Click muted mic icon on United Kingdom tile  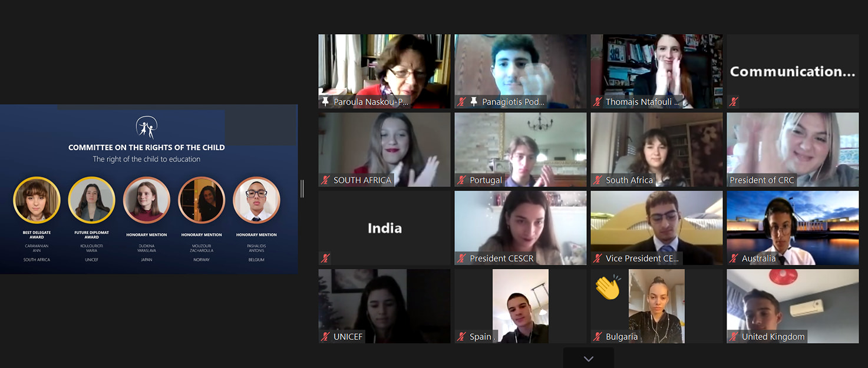[x=734, y=337]
